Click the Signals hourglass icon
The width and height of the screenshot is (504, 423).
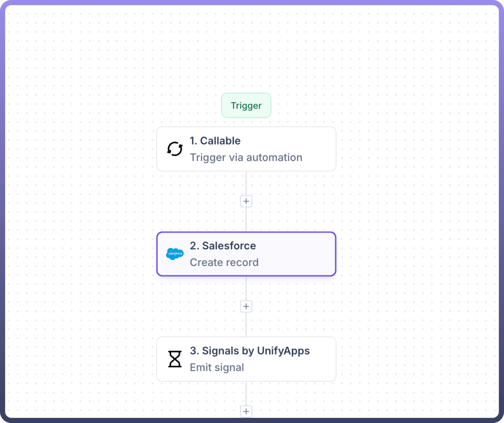pyautogui.click(x=175, y=359)
